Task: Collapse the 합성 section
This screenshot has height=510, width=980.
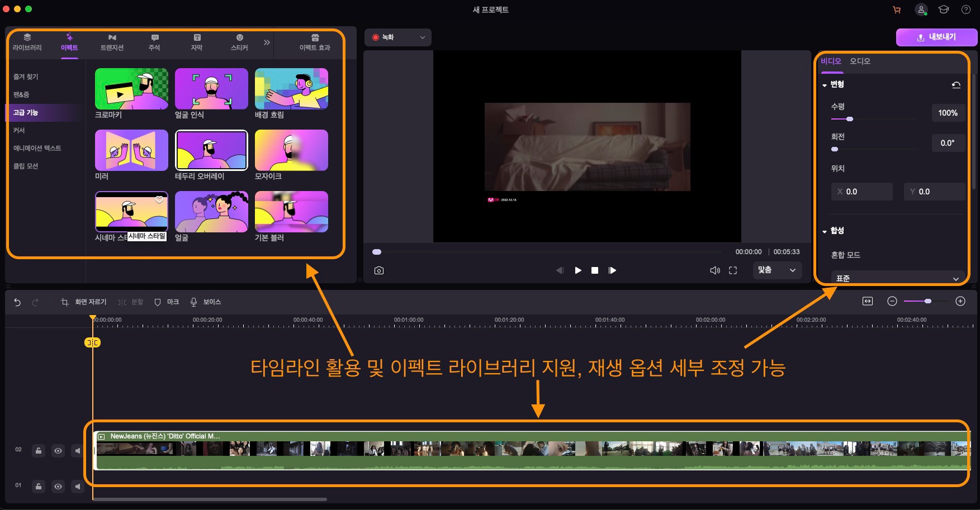Action: click(825, 231)
